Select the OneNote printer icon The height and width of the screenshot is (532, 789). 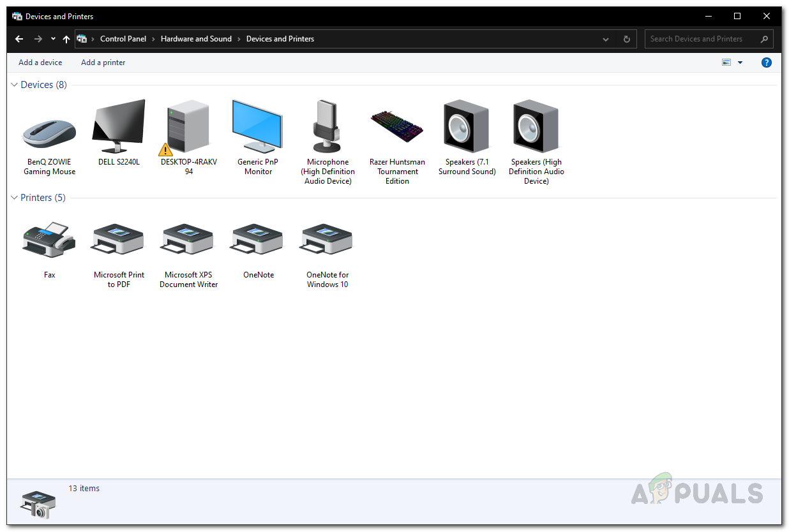click(x=257, y=240)
